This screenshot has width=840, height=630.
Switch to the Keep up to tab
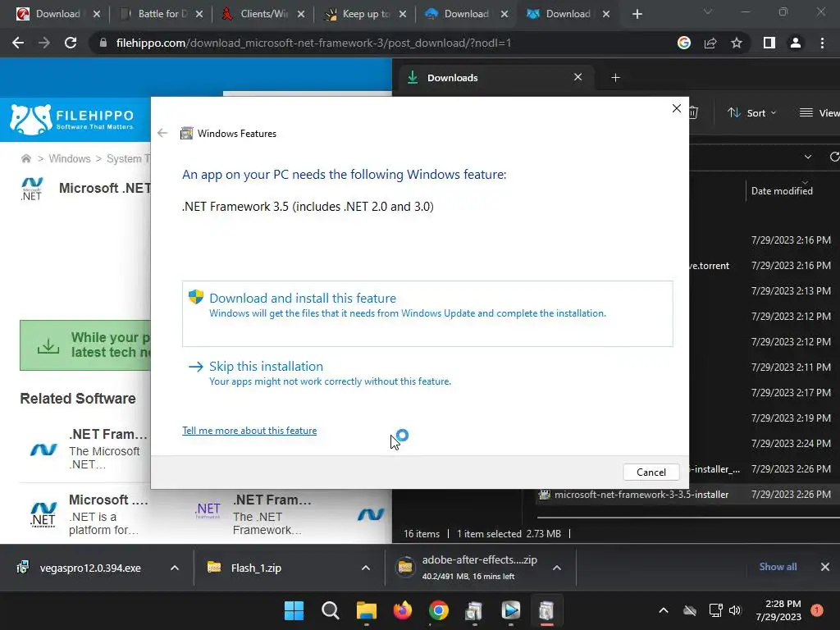pyautogui.click(x=364, y=14)
